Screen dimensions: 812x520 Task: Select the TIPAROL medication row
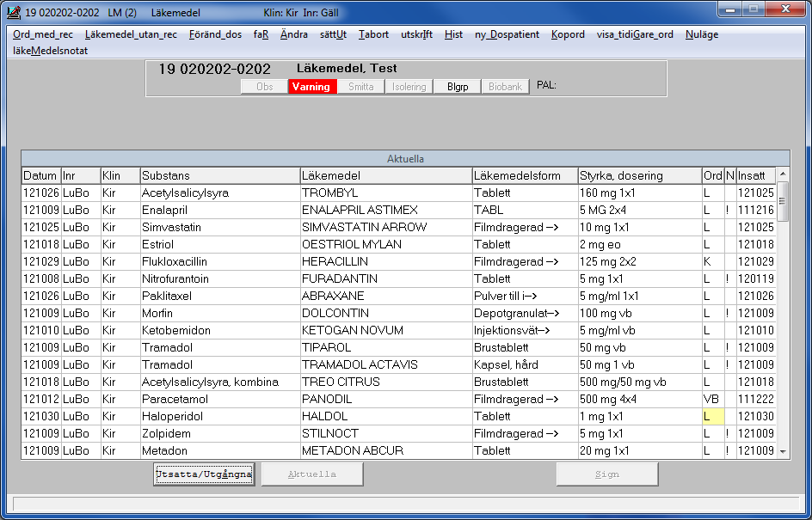coord(399,347)
